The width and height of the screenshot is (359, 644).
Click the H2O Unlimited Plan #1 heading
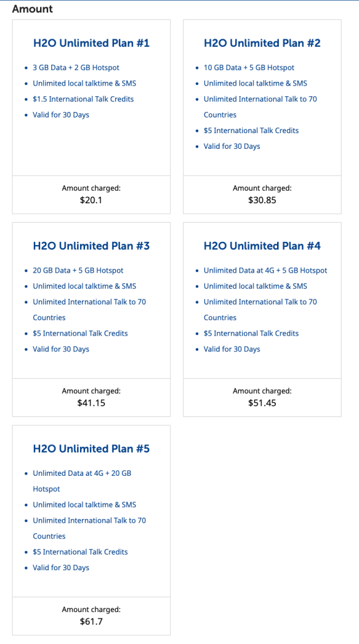91,43
